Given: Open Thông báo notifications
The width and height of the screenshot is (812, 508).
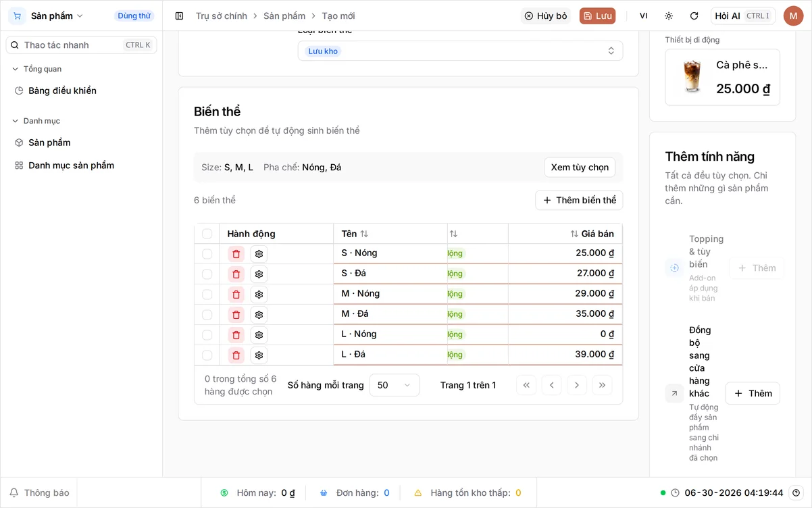Looking at the screenshot, I should (39, 493).
